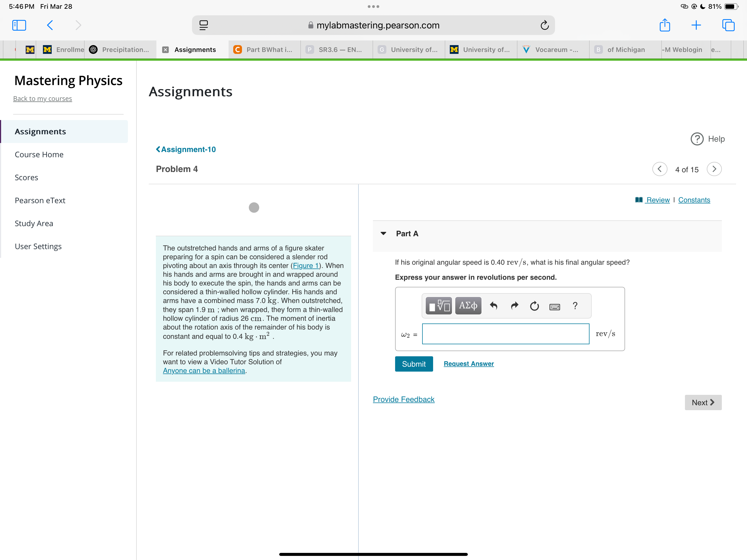
Task: Collapse the Part A section
Action: (383, 234)
